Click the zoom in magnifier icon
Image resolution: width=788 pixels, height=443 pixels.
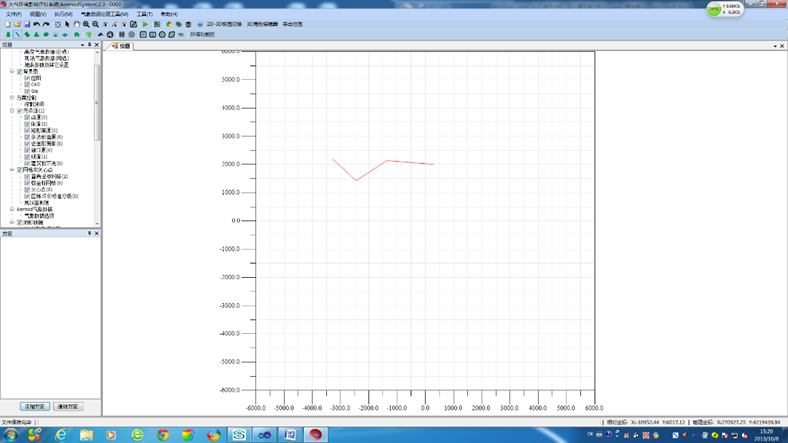point(86,24)
